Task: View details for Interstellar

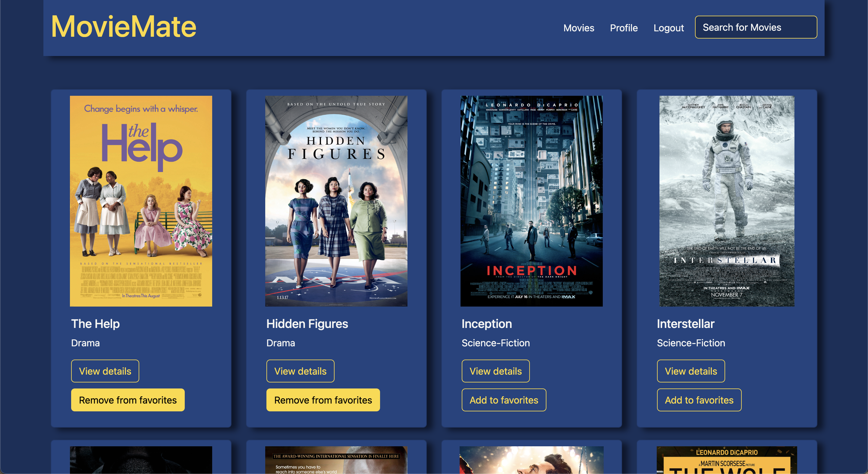Action: tap(690, 371)
